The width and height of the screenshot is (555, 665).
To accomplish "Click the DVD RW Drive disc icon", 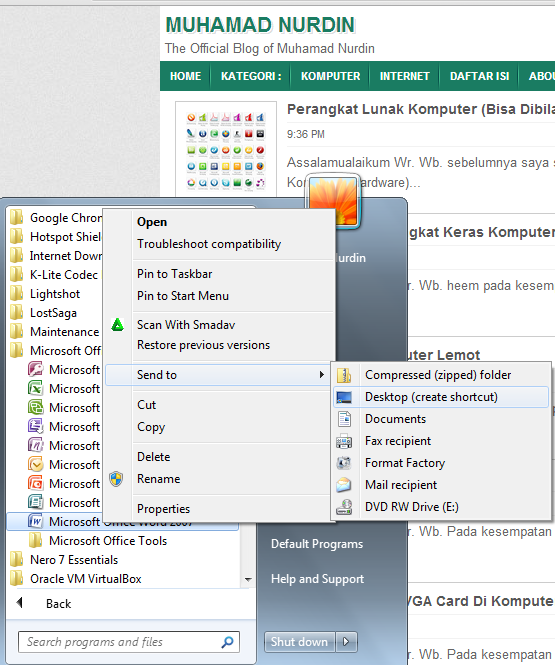I will 344,507.
